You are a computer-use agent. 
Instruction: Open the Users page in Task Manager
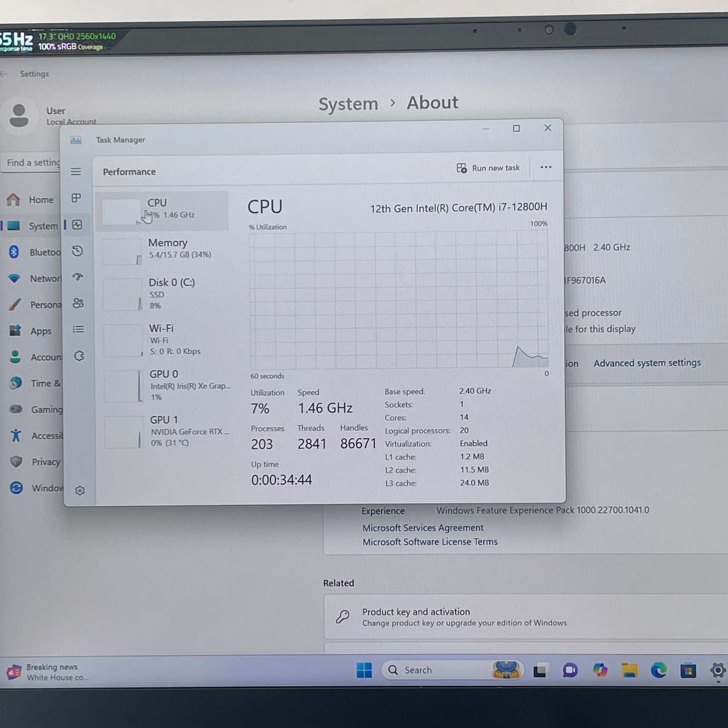(x=78, y=303)
